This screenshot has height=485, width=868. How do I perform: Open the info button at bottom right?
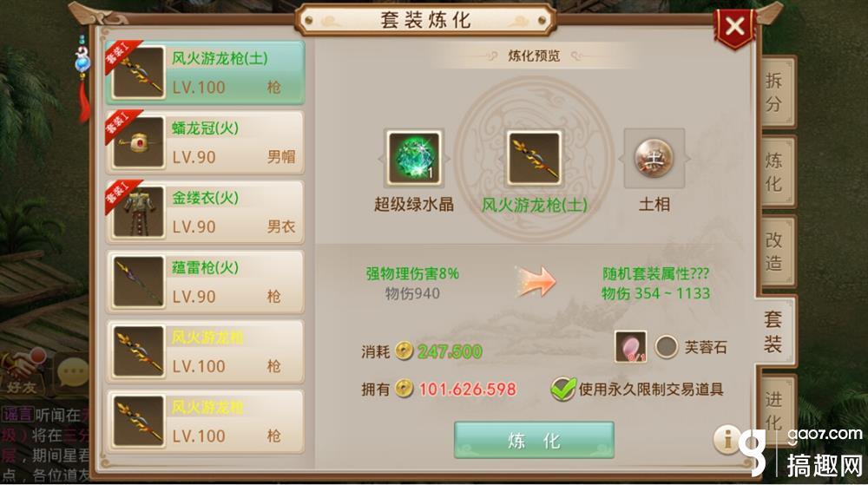tap(728, 440)
